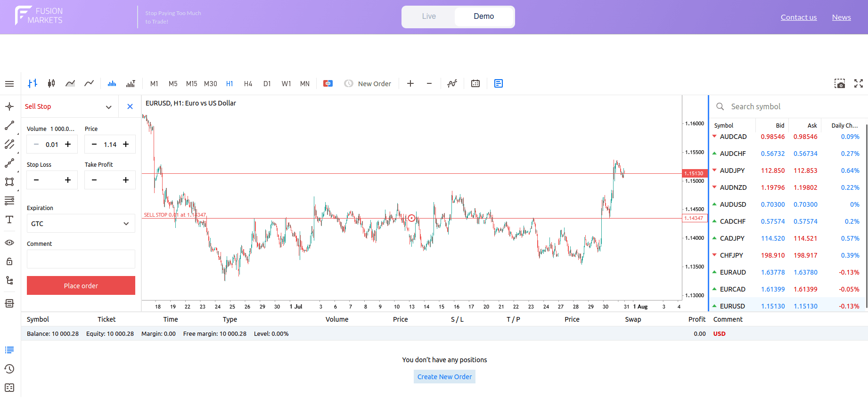Select the trend line drawing tool
The image size is (868, 398).
(x=9, y=125)
